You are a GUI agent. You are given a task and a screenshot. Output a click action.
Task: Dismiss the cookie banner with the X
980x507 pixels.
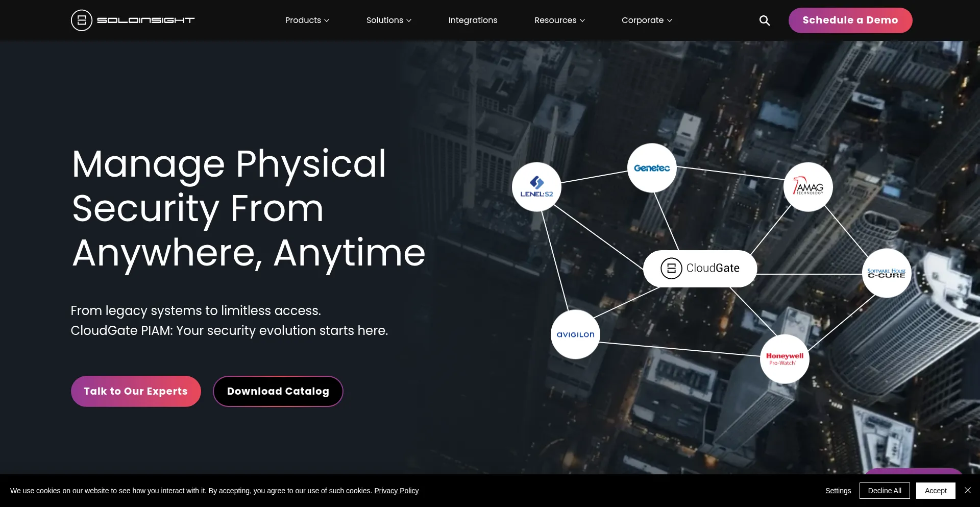pos(968,490)
